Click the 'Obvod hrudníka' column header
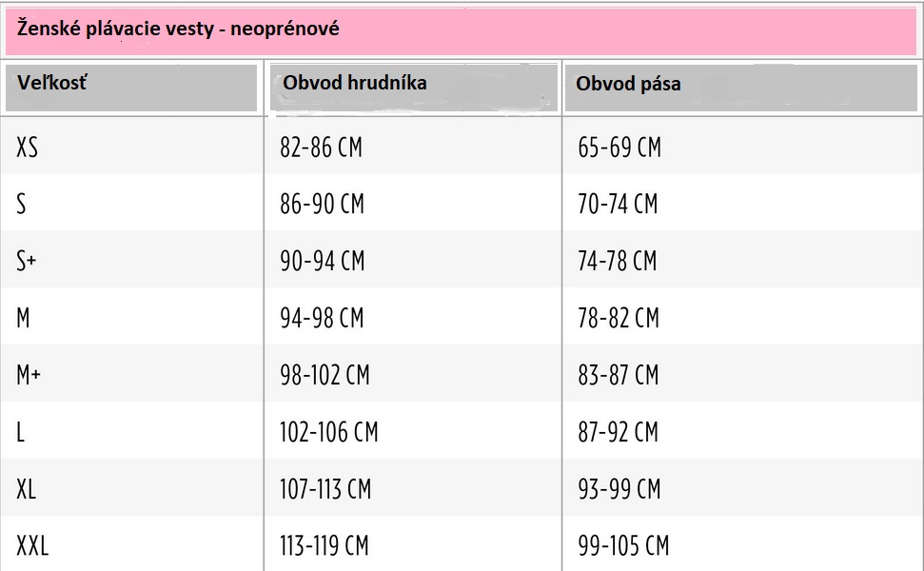Viewport: 924px width, 571px height. (354, 83)
